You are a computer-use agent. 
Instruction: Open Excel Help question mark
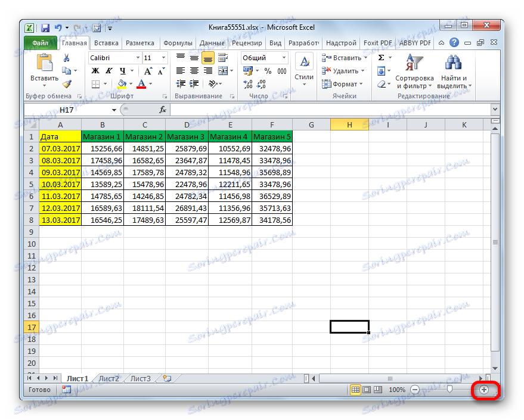[x=454, y=43]
